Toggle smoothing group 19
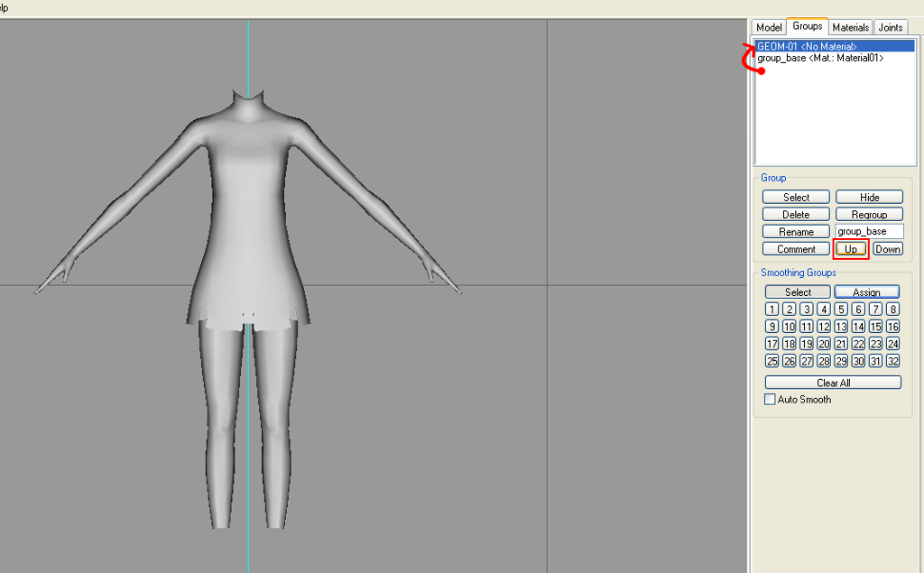This screenshot has height=573, width=924. (x=807, y=344)
